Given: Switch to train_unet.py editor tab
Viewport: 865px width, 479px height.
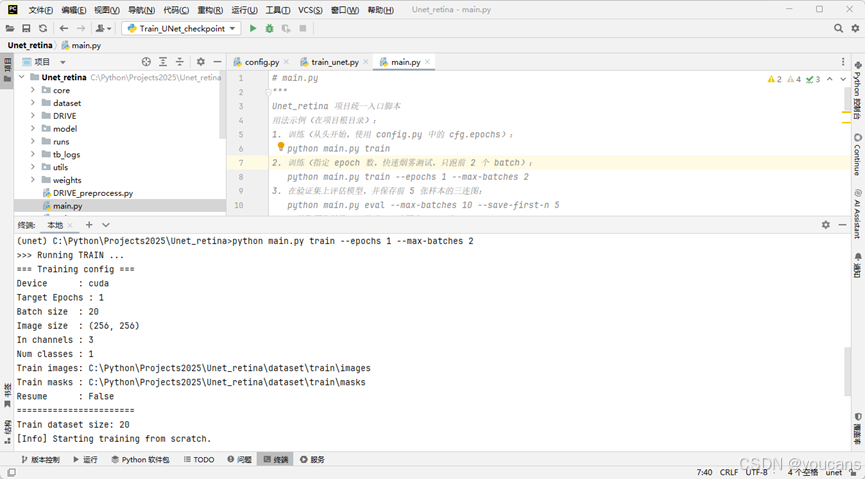Looking at the screenshot, I should click(334, 62).
